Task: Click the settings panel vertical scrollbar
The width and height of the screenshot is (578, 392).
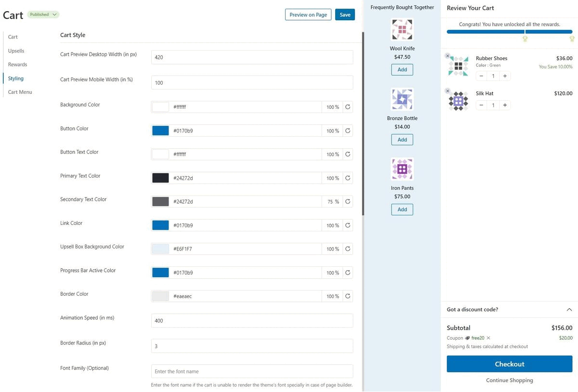Action: 363,124
